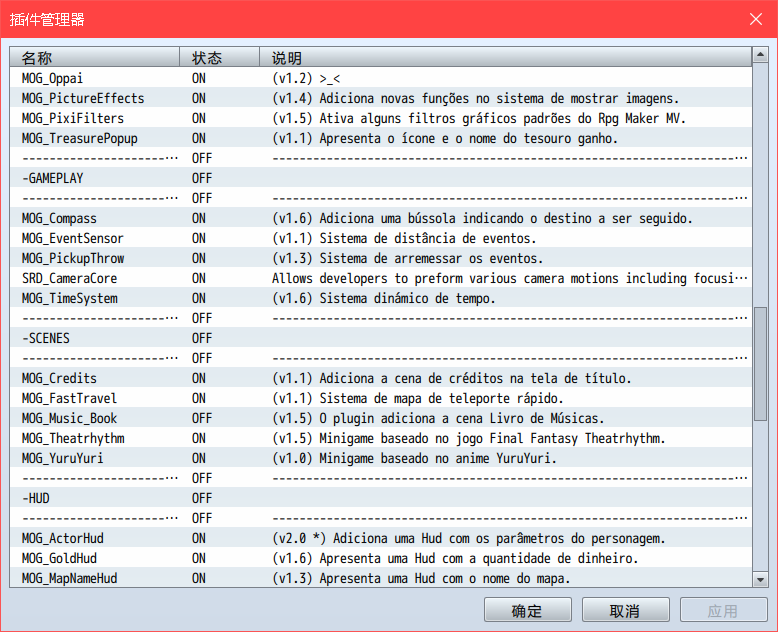
Task: Close the 插件管理器 window
Action: click(x=756, y=19)
